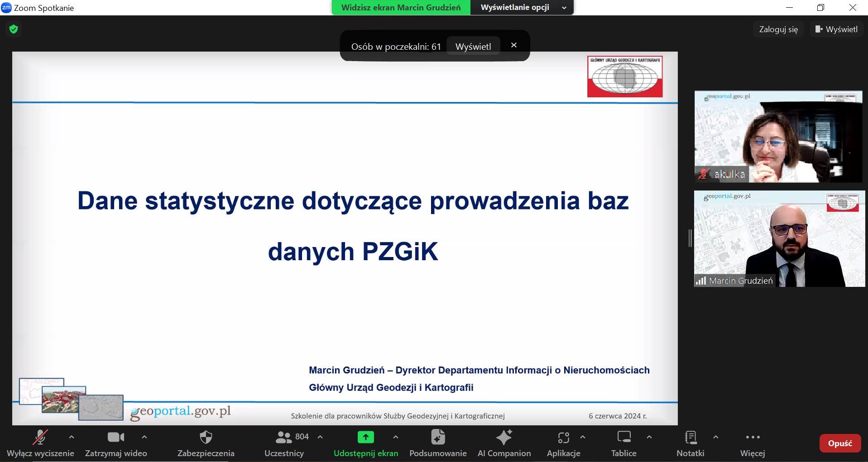Open the Notatki notes icon
Image resolution: width=868 pixels, height=462 pixels.
pos(690,438)
